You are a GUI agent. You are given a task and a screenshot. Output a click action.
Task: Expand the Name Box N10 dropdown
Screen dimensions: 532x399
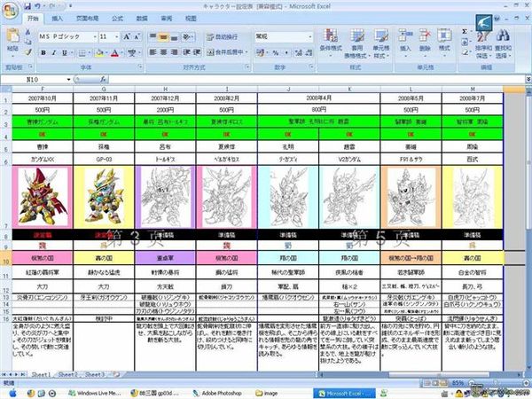click(68, 80)
